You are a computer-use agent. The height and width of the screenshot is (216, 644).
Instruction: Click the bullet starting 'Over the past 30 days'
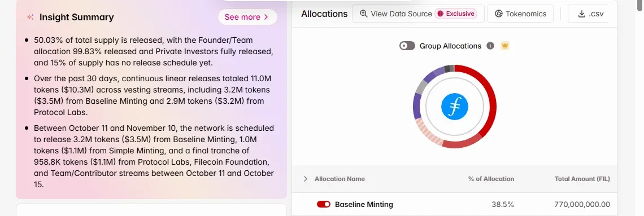coord(153,95)
